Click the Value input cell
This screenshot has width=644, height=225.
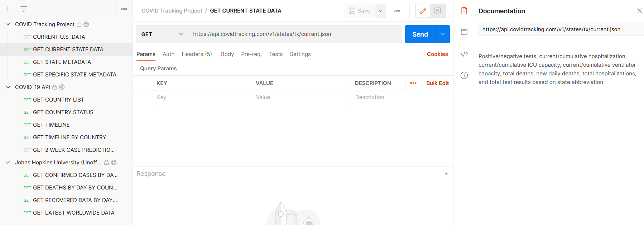302,97
